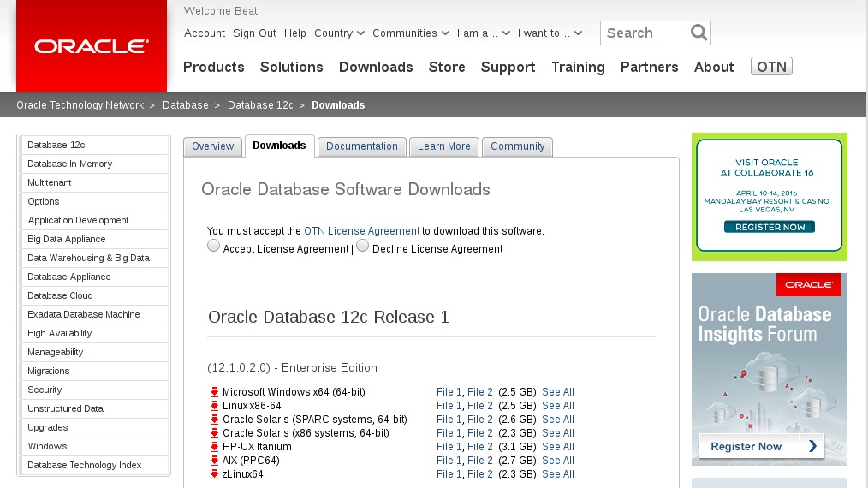
Task: Click Oracle Technology Network breadcrumb
Action: tap(80, 105)
